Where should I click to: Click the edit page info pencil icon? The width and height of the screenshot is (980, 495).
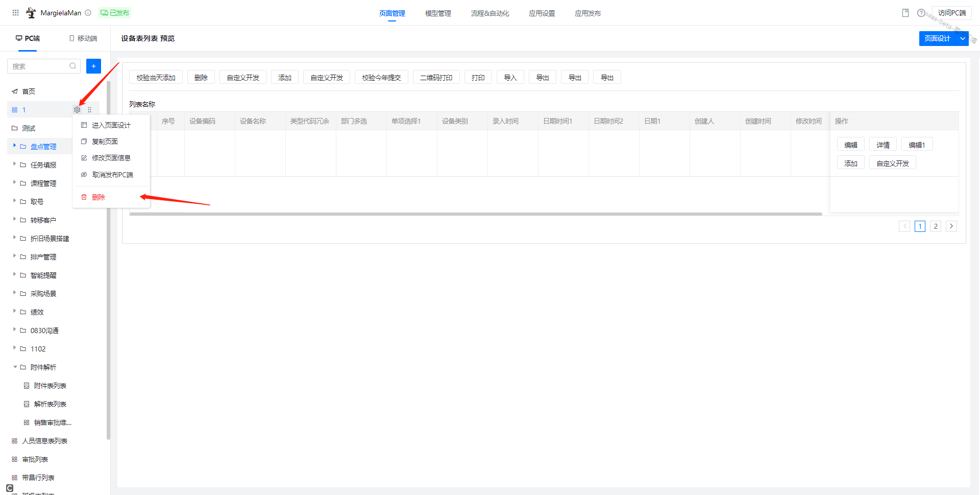click(84, 158)
